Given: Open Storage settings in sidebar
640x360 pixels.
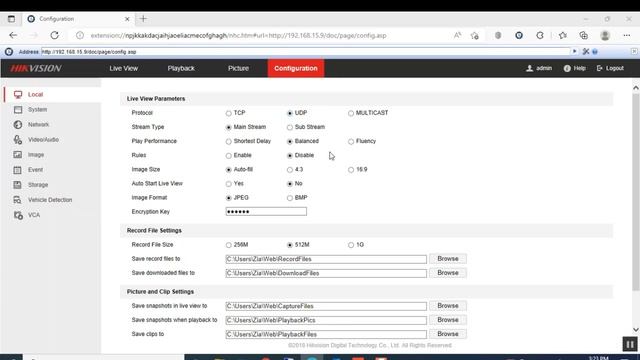Looking at the screenshot, I should 38,185.
